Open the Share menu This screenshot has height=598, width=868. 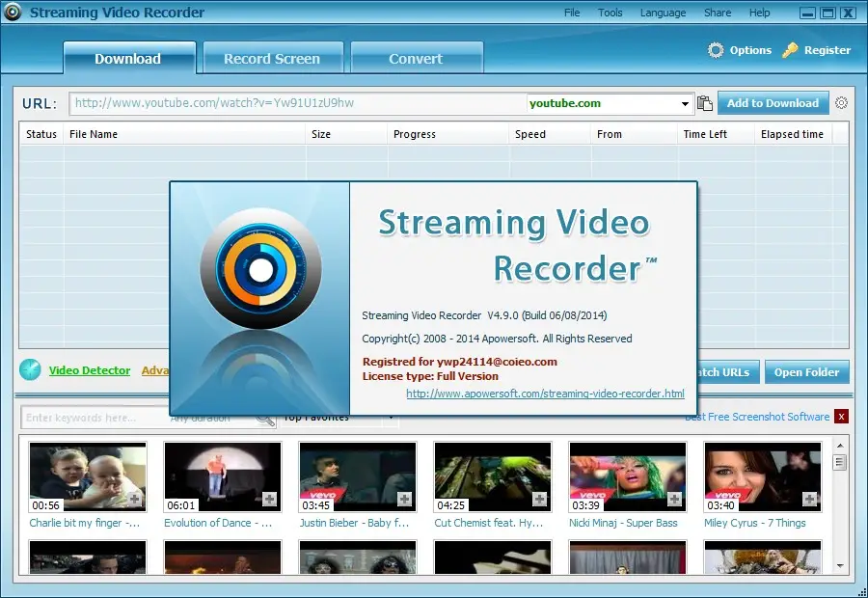pyautogui.click(x=717, y=13)
